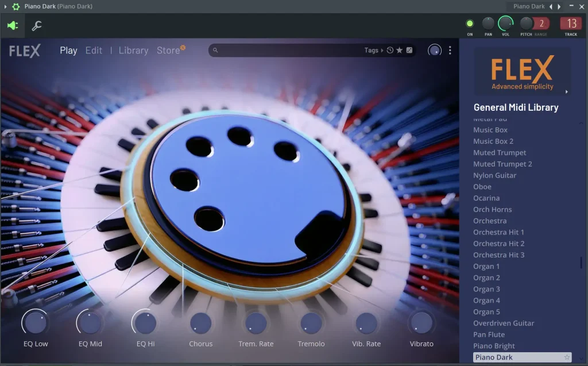The height and width of the screenshot is (366, 588).
Task: Click the General Midi Library heading
Action: pyautogui.click(x=516, y=108)
